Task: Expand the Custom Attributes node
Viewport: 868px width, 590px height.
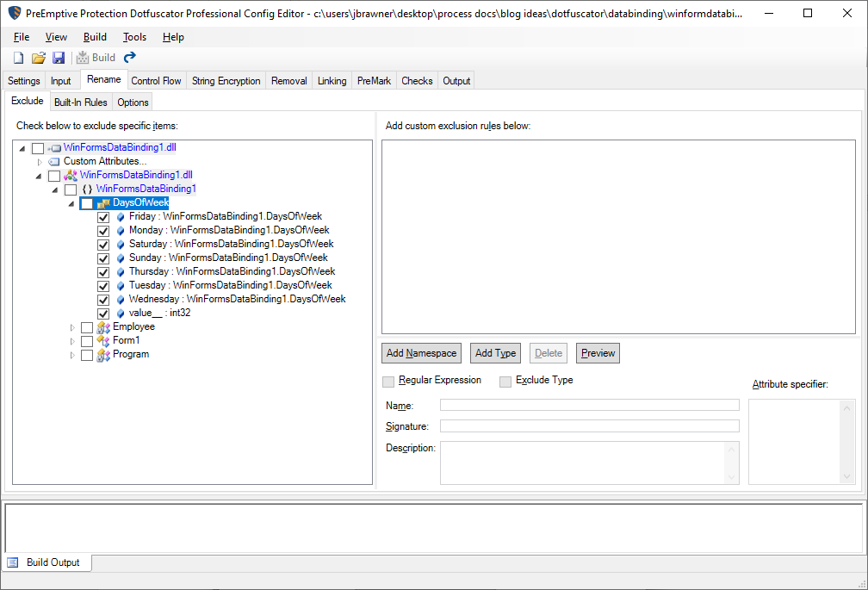Action: coord(40,162)
